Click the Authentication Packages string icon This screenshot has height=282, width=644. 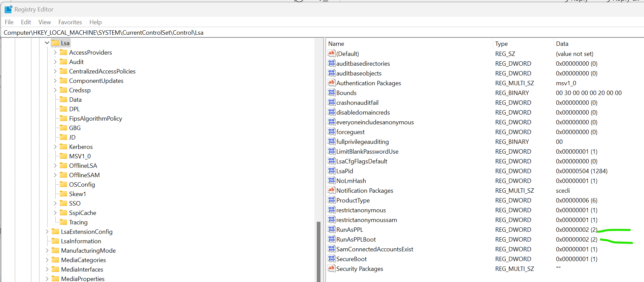[332, 83]
